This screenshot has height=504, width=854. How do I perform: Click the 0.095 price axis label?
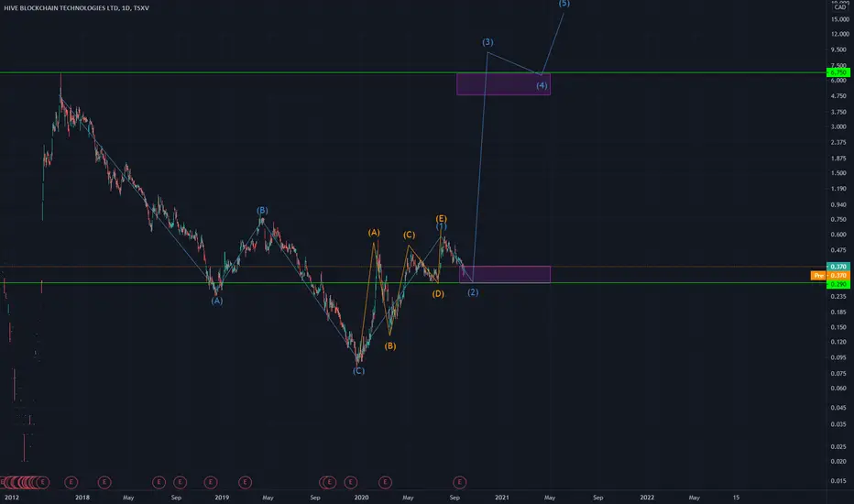point(838,358)
